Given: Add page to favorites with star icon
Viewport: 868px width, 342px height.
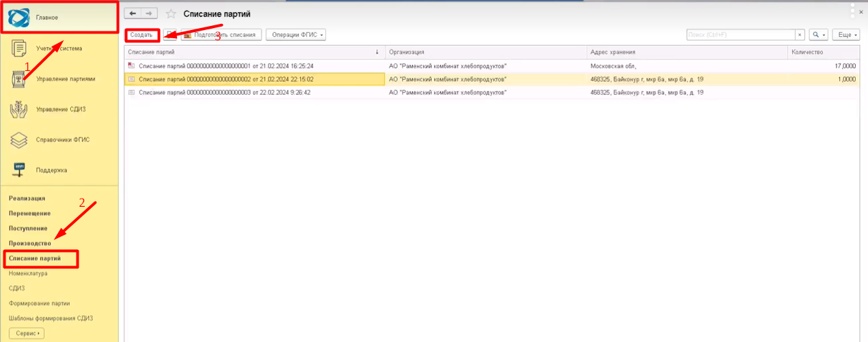Looking at the screenshot, I should tap(171, 14).
